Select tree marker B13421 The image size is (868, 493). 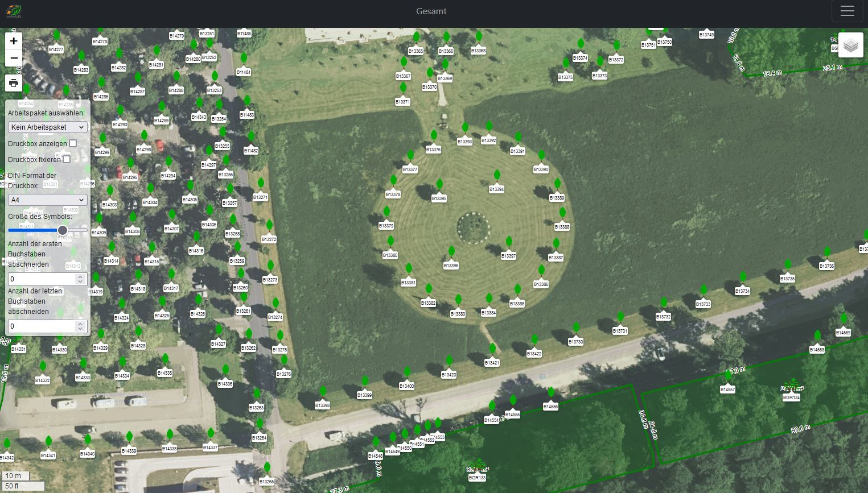492,350
